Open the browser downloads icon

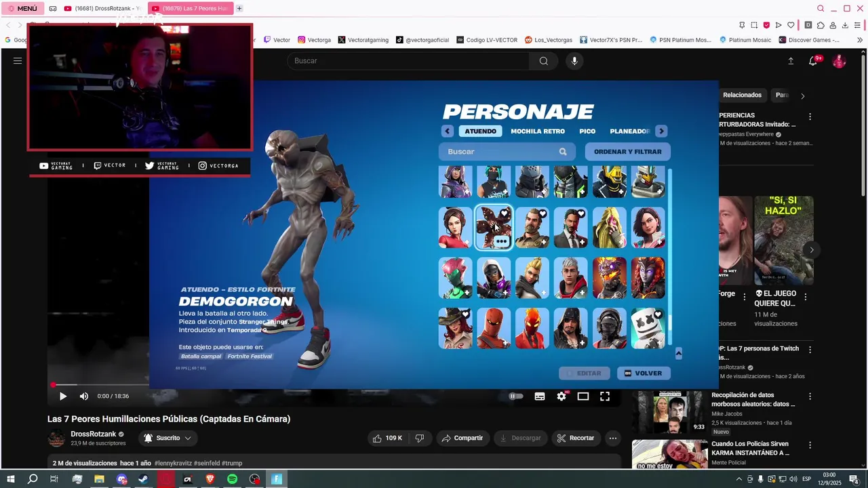(845, 25)
